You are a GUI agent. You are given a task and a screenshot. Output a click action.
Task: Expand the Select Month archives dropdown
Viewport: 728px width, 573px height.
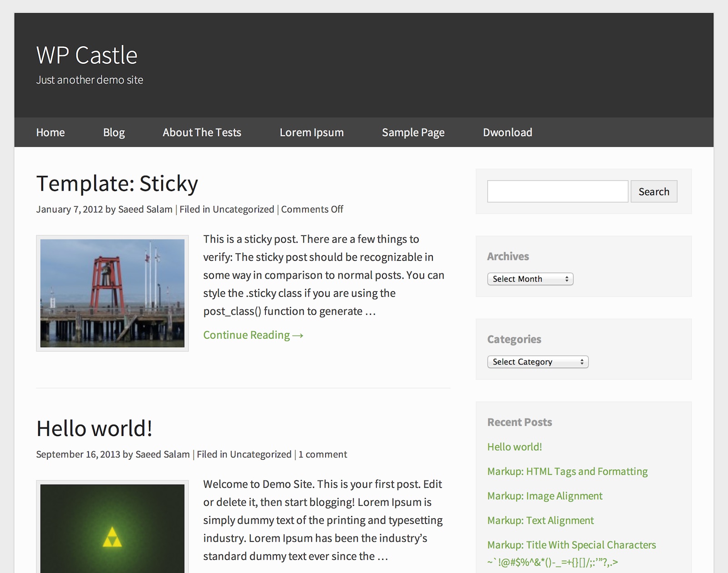530,279
